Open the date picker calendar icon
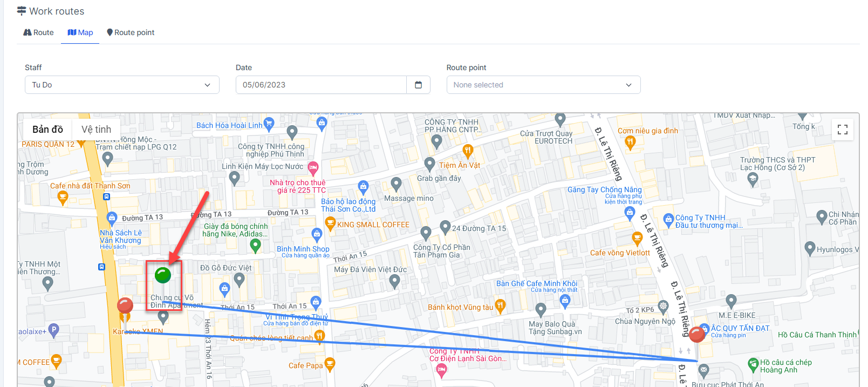 click(418, 85)
